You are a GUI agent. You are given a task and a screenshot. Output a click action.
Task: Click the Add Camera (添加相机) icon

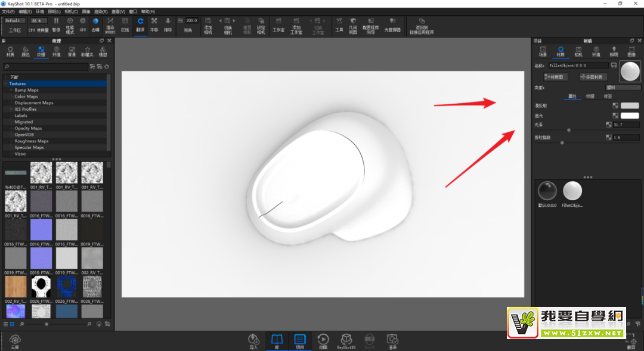[208, 24]
